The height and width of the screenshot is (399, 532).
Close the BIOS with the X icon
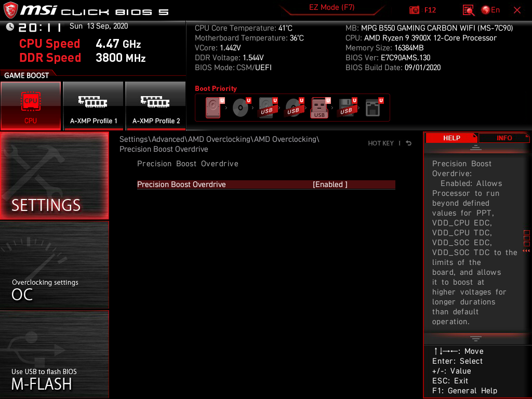[517, 10]
